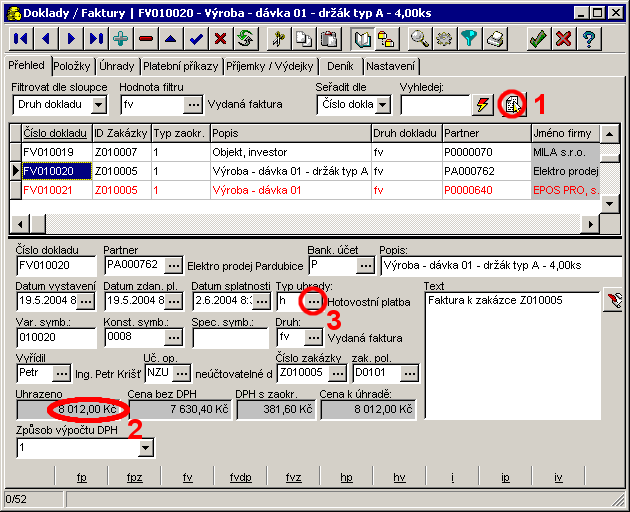Delete record using red minus icon

tap(146, 39)
